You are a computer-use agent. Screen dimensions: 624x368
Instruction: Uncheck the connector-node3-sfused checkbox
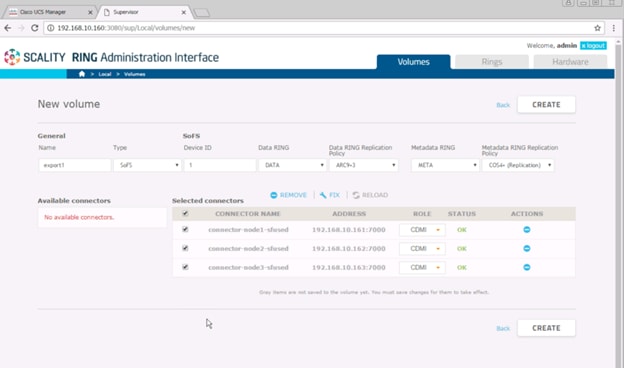point(185,267)
